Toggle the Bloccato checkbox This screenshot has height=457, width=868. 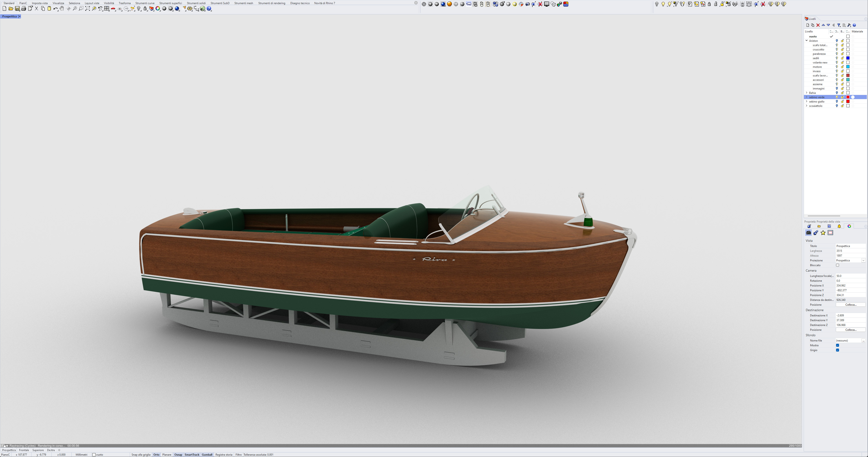point(837,265)
